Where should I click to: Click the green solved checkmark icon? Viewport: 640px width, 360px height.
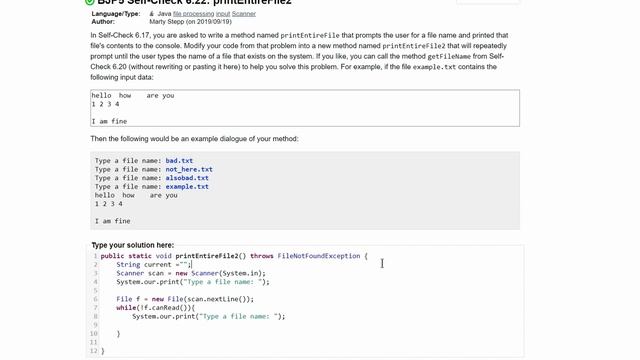[x=89, y=2]
